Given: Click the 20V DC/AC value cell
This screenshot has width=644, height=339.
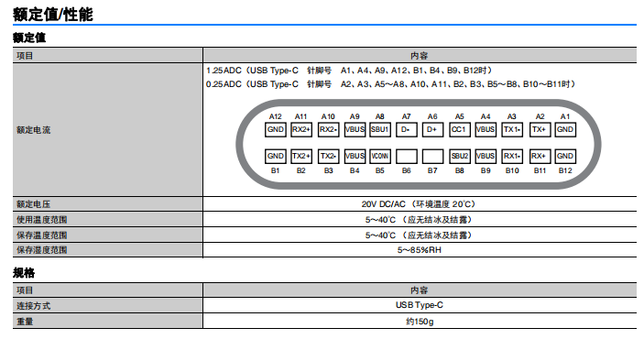Looking at the screenshot, I should click(x=420, y=204).
